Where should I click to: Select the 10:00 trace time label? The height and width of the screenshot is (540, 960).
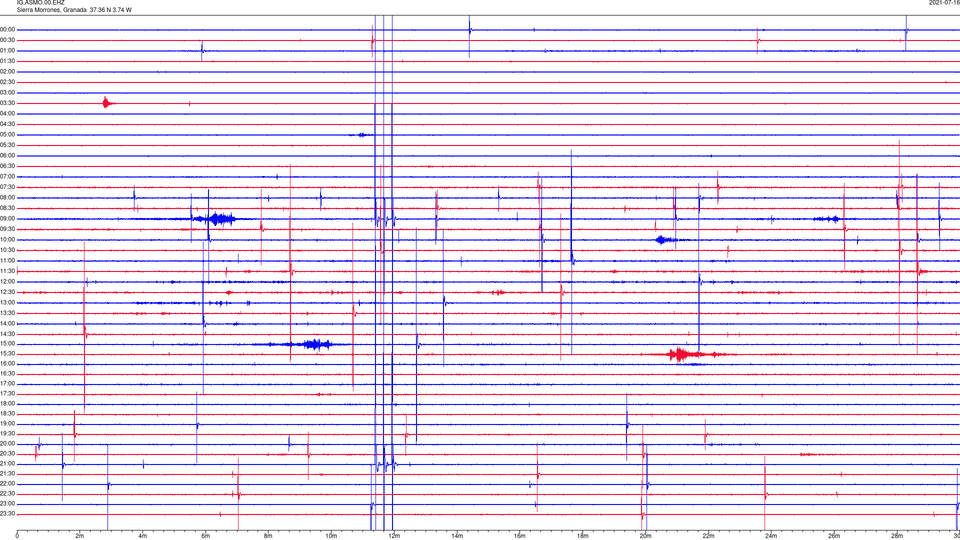8,240
